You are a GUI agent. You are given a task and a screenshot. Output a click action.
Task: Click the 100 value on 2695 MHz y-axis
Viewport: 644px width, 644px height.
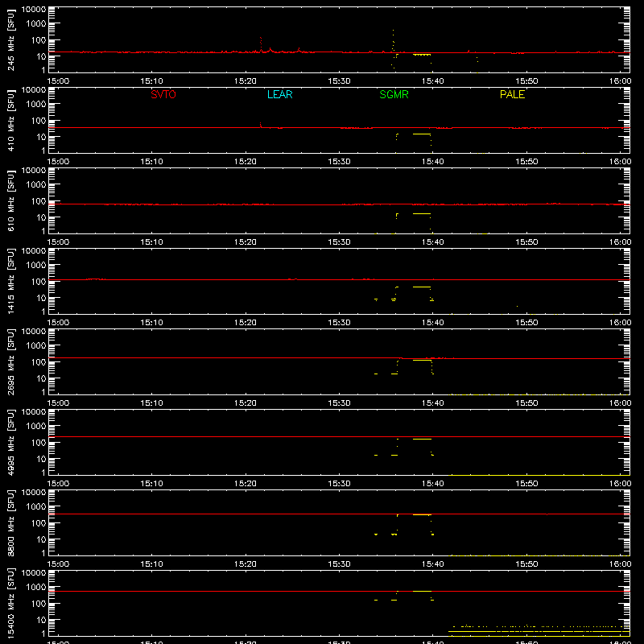39,361
